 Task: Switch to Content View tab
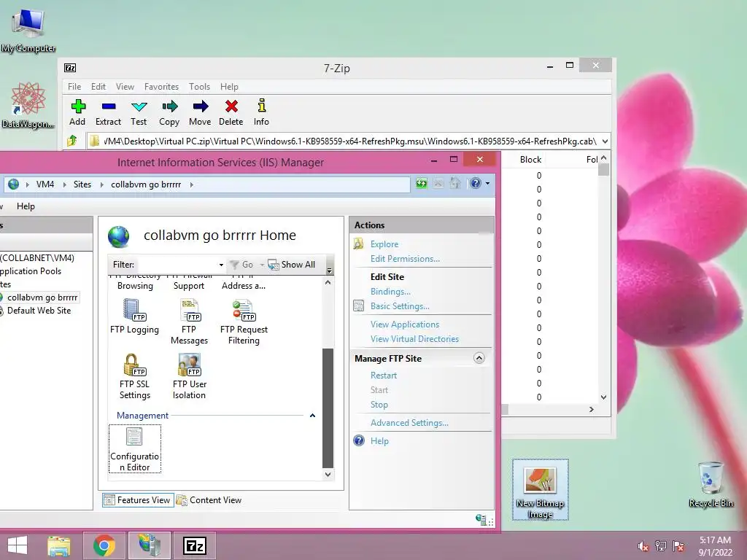pyautogui.click(x=209, y=500)
